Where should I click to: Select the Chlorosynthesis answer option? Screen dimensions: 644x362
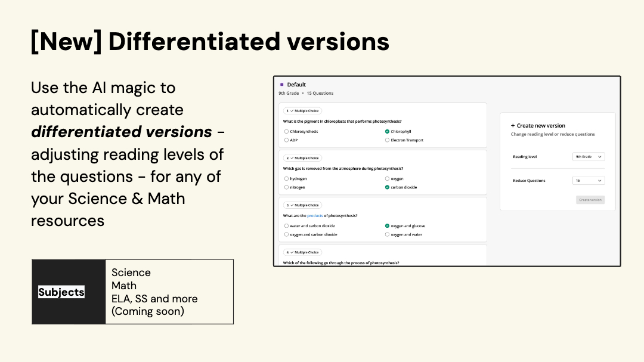pos(287,131)
